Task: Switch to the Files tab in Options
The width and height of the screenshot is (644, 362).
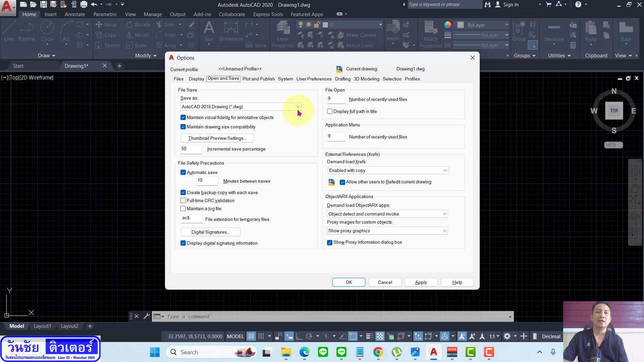Action: (x=178, y=79)
